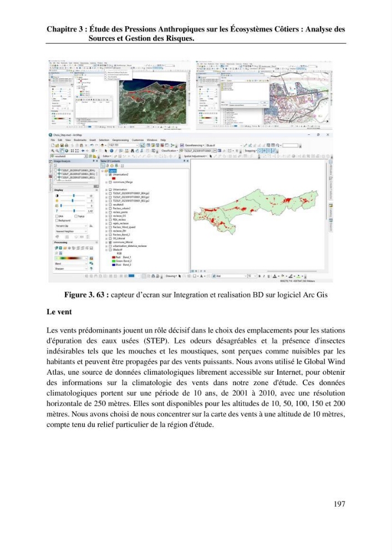Click List By Visibility icon in TOC
Image resolution: width=392 pixels, height=555 pixels.
point(111,165)
